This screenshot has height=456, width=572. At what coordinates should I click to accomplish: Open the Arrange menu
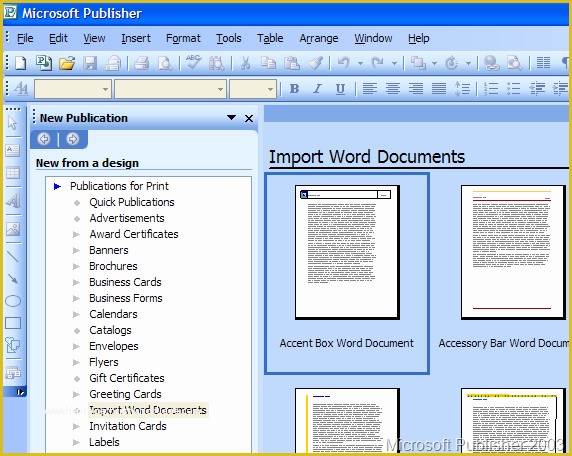(x=318, y=38)
